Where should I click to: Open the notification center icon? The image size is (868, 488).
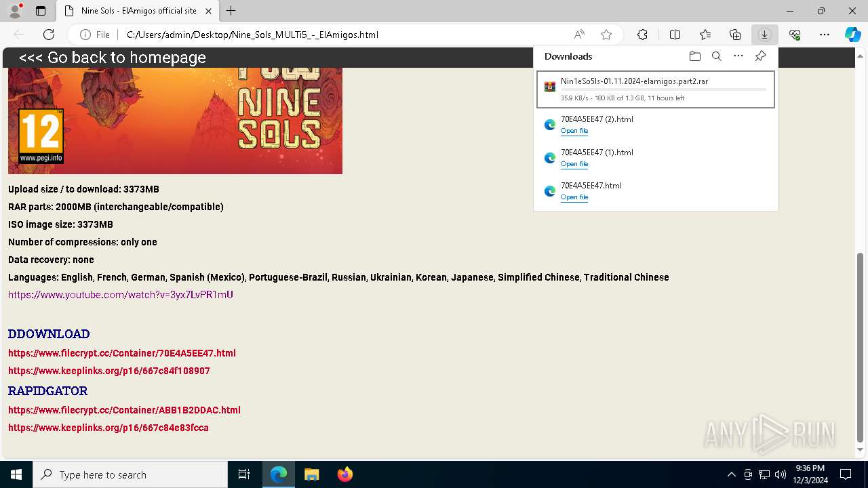[846, 474]
